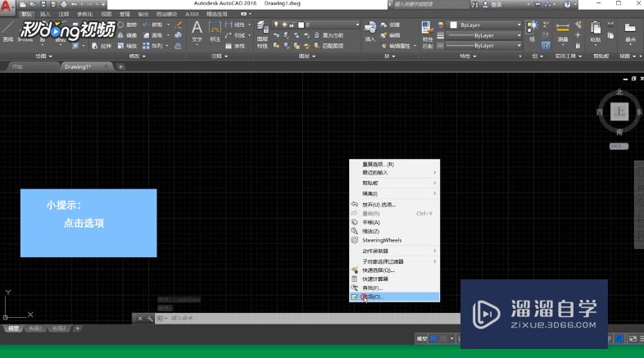Screen dimensions: 644x358
Task: Toggle the 模型 model space status button
Action: click(423, 338)
